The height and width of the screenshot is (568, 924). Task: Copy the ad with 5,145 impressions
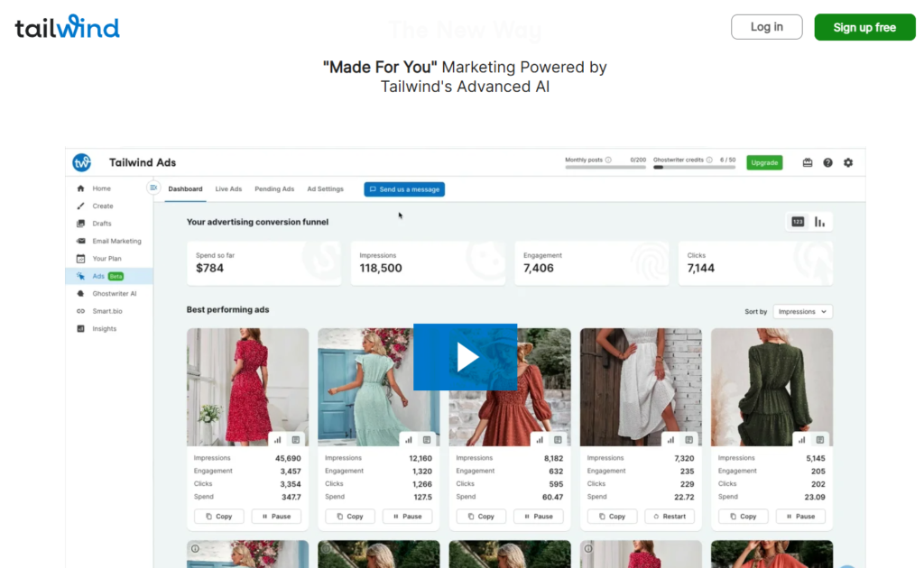point(744,517)
